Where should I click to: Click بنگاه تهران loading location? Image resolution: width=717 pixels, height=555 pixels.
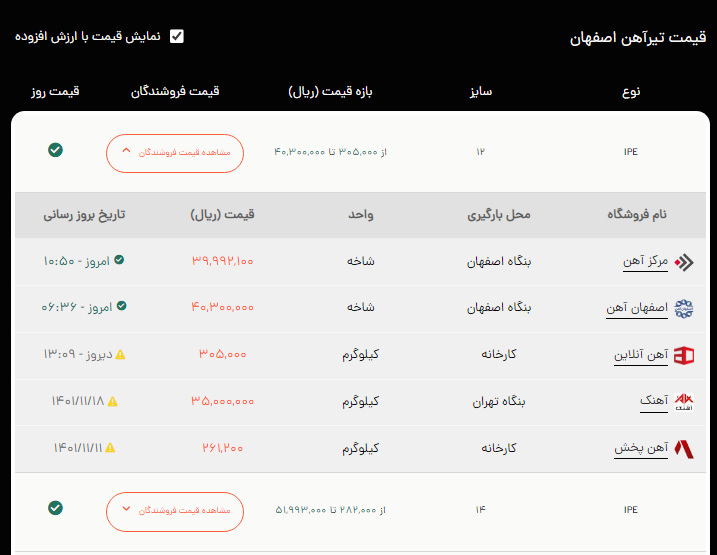498,401
